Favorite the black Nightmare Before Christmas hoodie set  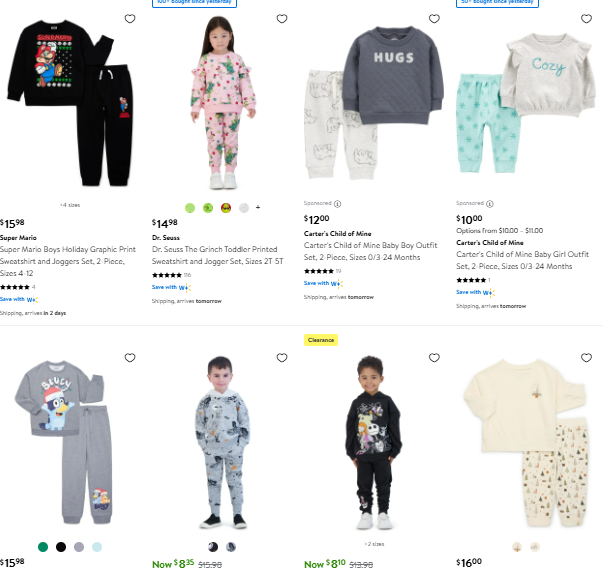(434, 358)
